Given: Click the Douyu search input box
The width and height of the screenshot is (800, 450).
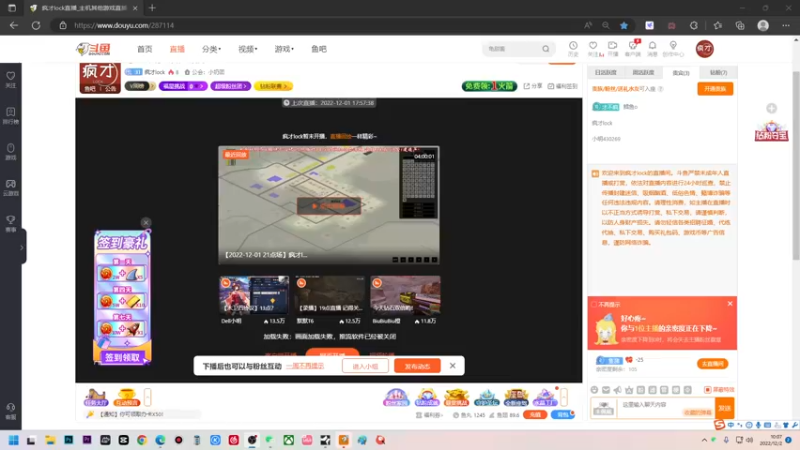Looking at the screenshot, I should (x=512, y=49).
